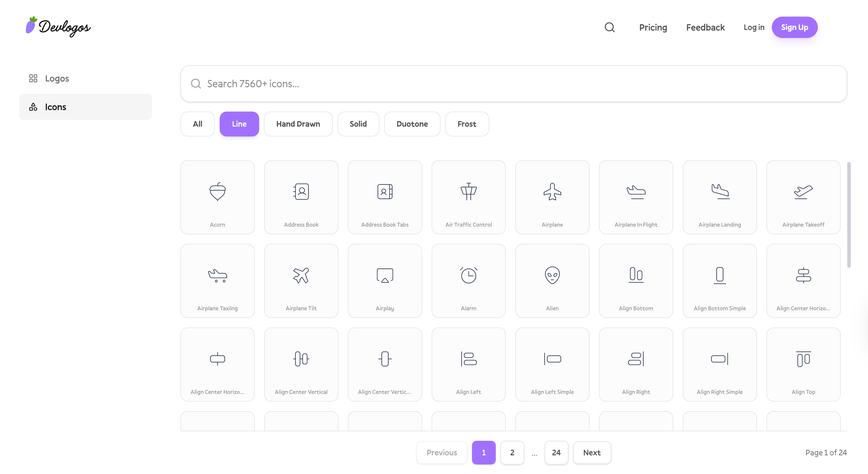The height and width of the screenshot is (474, 868).
Task: Enable the Frost style filter
Action: click(467, 124)
